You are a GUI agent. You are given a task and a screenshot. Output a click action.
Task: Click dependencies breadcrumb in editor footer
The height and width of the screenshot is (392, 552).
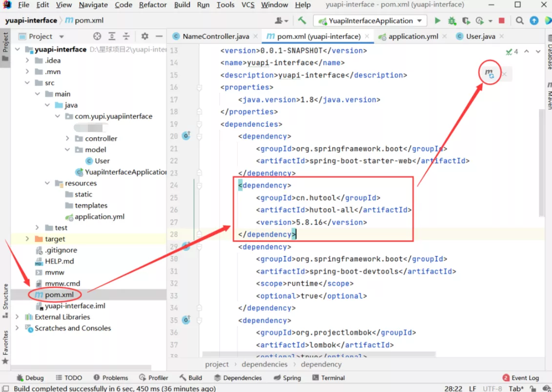pyautogui.click(x=265, y=365)
